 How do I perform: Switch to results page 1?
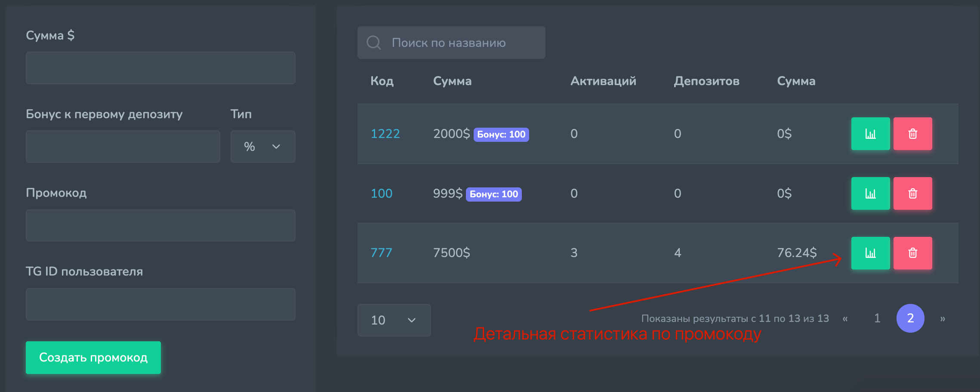coord(877,318)
